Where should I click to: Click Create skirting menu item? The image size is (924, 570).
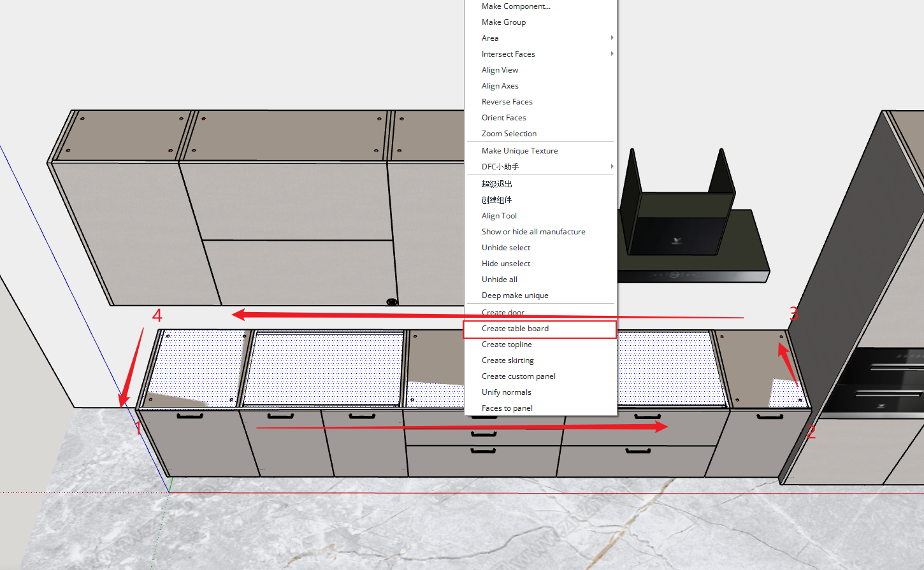(507, 360)
